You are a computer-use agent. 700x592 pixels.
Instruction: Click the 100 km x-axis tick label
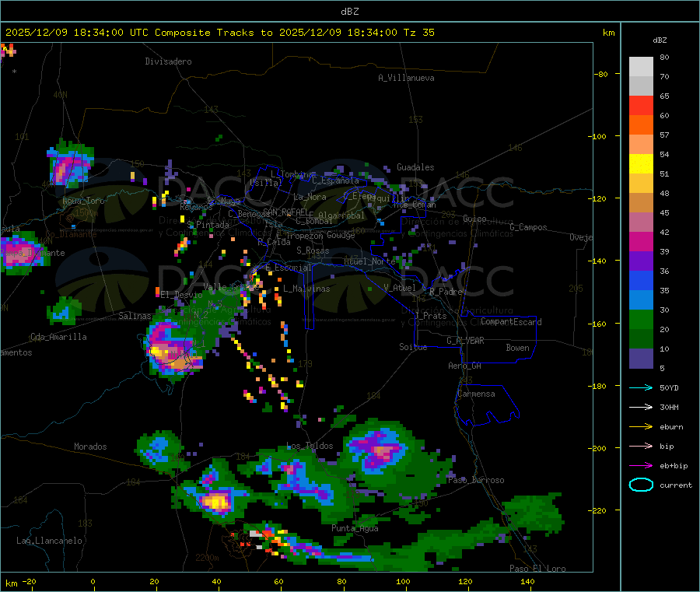(403, 581)
